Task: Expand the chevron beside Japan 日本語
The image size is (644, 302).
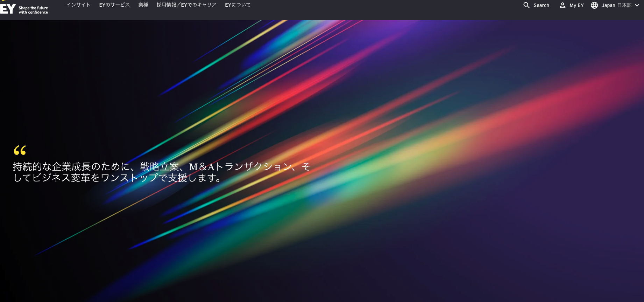Action: click(637, 5)
